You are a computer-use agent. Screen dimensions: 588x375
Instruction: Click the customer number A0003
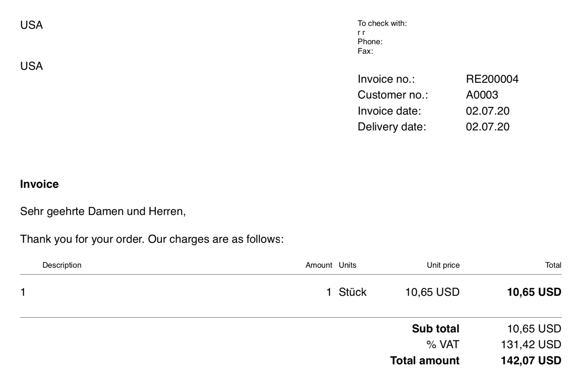pos(482,95)
